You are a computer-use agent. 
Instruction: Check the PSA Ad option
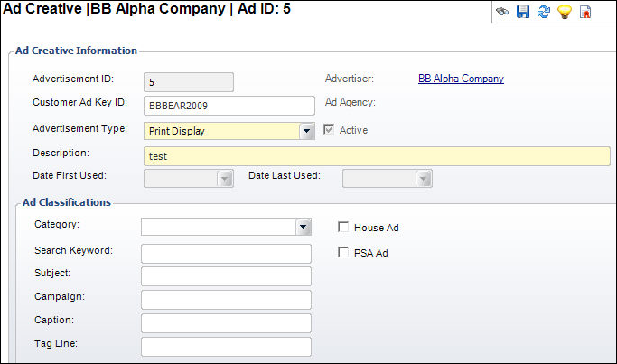343,252
